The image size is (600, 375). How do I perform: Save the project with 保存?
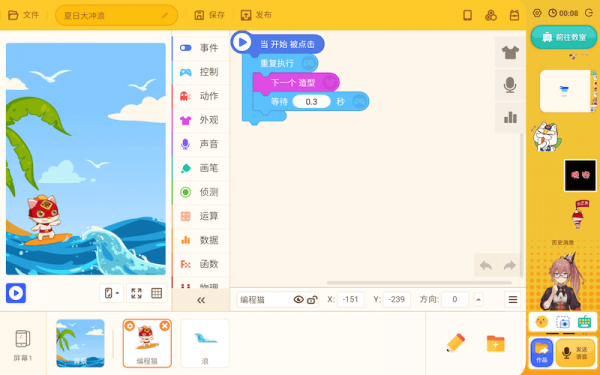coord(209,15)
